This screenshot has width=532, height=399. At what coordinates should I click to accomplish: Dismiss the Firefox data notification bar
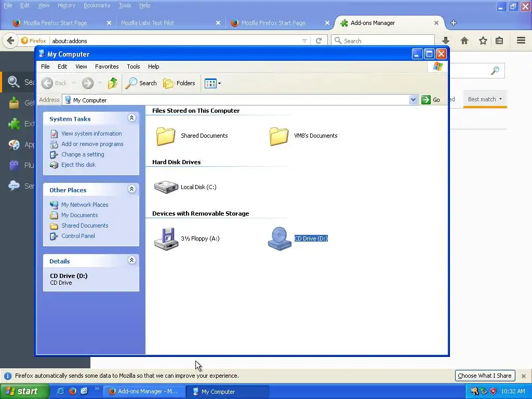coord(524,376)
